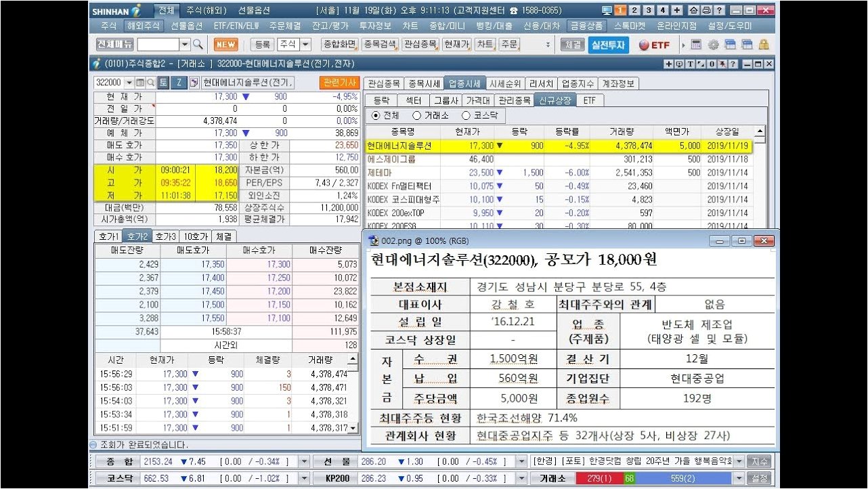Select the 거래소 radio button

(x=416, y=116)
